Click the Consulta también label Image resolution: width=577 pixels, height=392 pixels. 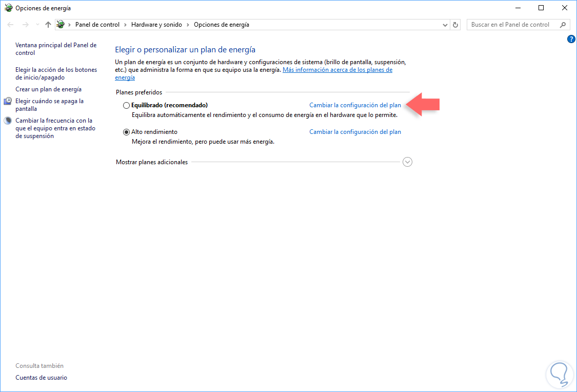coord(39,366)
